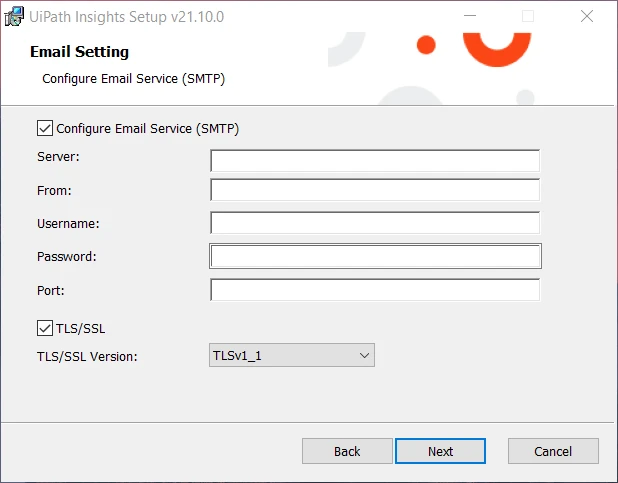Click Next to continue setup
The image size is (618, 483).
click(x=440, y=451)
